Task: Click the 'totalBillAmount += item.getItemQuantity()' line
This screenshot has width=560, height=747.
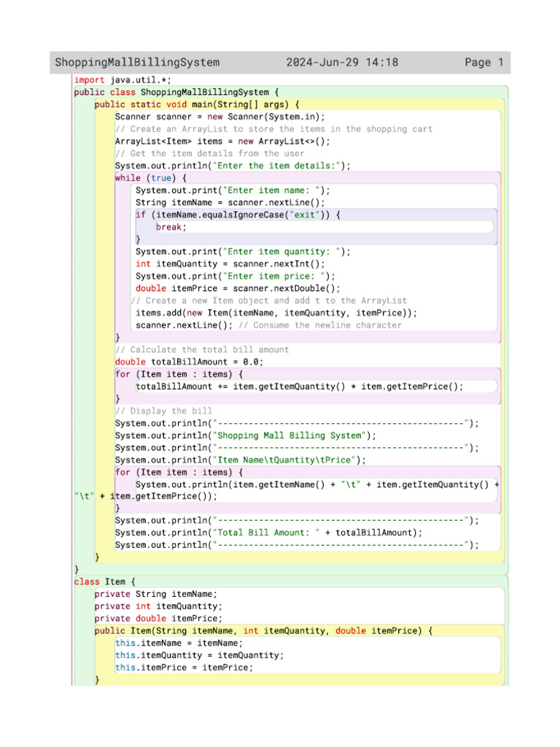Action: pyautogui.click(x=300, y=387)
